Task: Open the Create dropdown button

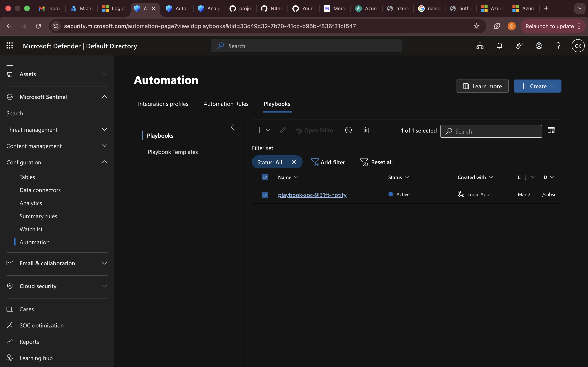Action: pos(537,86)
